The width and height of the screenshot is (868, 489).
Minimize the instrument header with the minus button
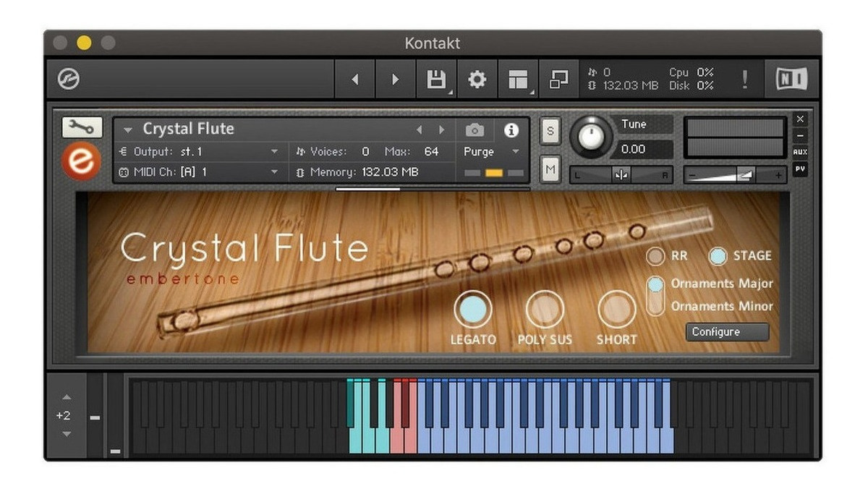click(x=799, y=135)
